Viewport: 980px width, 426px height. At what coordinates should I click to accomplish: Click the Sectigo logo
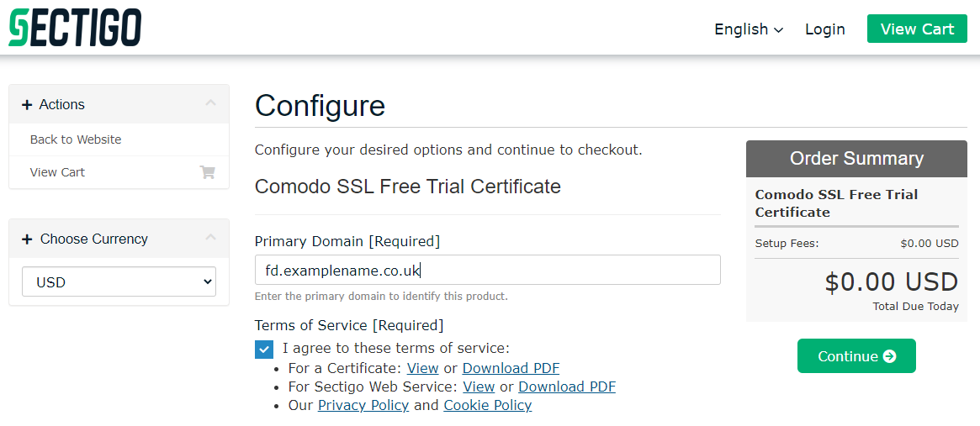(75, 28)
